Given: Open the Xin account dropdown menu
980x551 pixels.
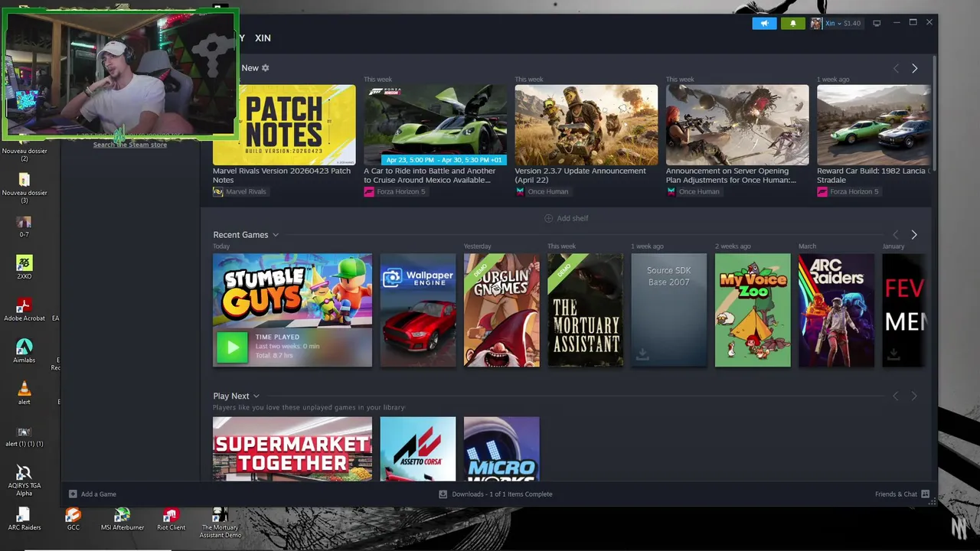Looking at the screenshot, I should 836,23.
